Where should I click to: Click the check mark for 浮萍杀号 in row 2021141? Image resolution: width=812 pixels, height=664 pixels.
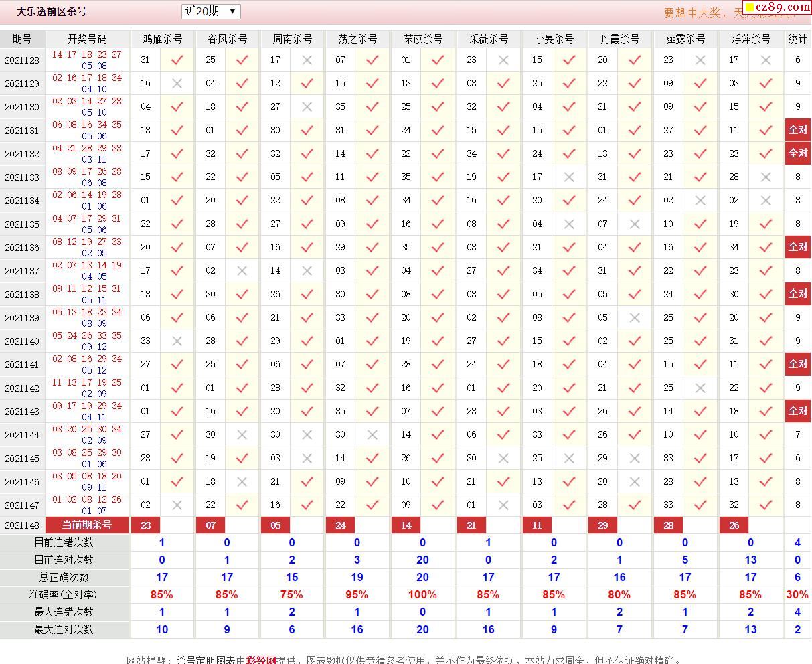click(766, 365)
